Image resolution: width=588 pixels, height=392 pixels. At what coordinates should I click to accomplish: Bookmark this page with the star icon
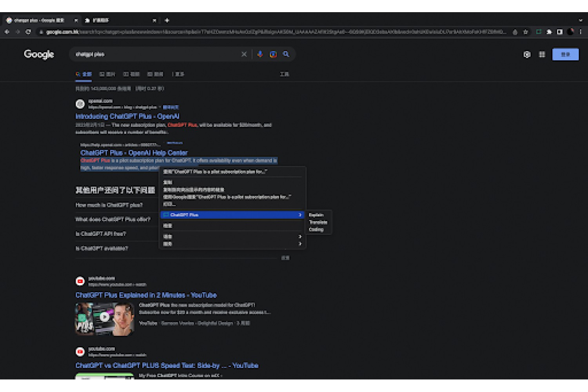pyautogui.click(x=526, y=32)
